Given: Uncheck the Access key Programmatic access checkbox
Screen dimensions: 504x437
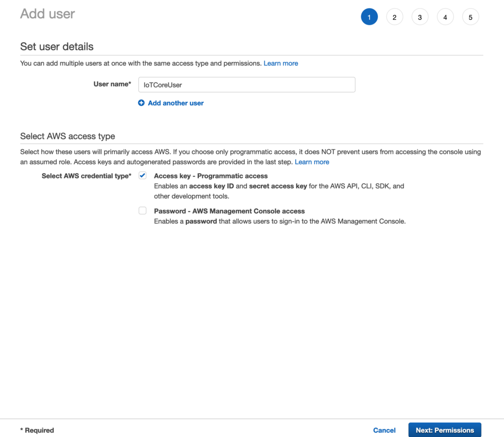Looking at the screenshot, I should pyautogui.click(x=143, y=176).
